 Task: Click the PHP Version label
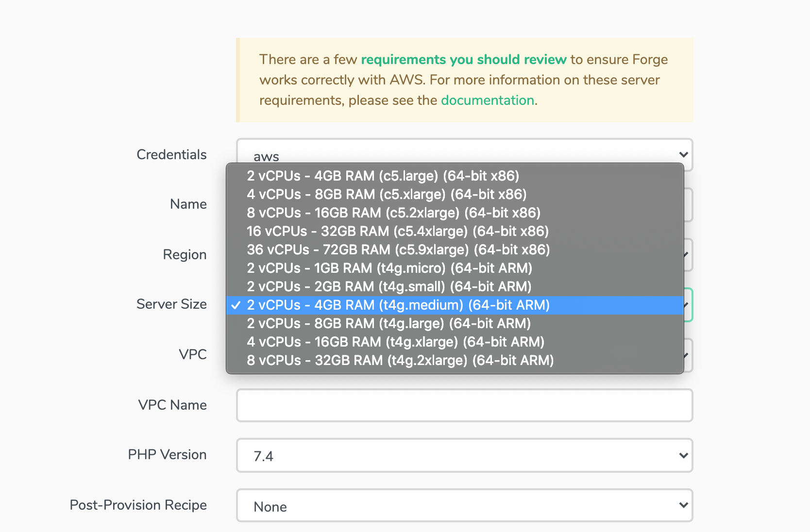tap(167, 454)
